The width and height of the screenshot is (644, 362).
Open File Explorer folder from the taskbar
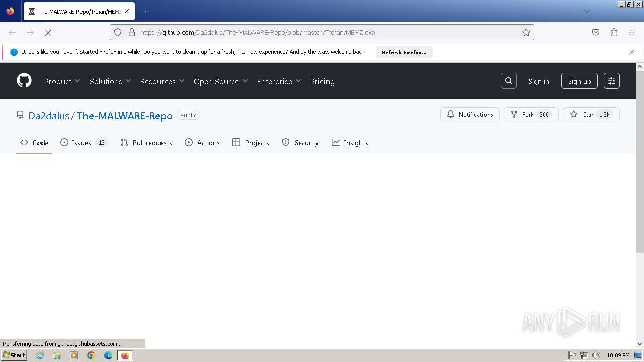point(57,355)
